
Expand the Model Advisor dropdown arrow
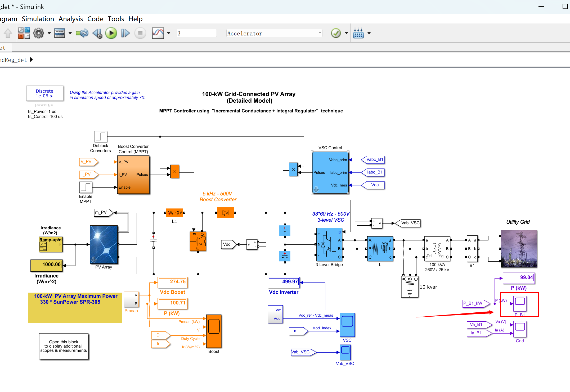346,33
